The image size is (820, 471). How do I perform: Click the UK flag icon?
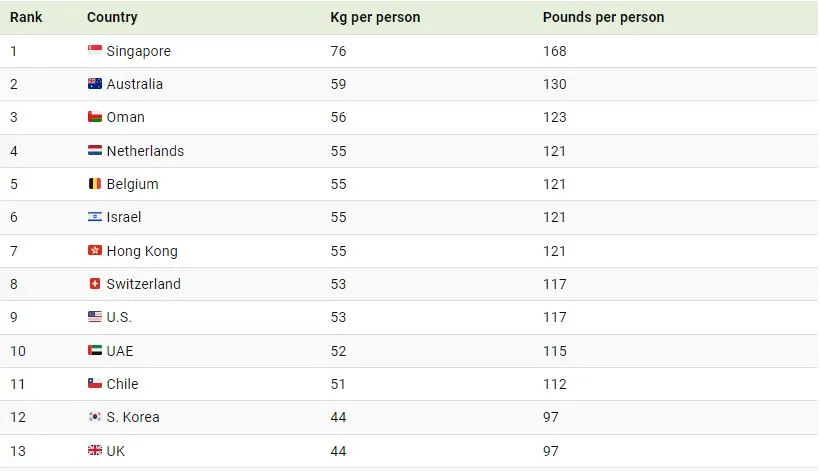95,451
